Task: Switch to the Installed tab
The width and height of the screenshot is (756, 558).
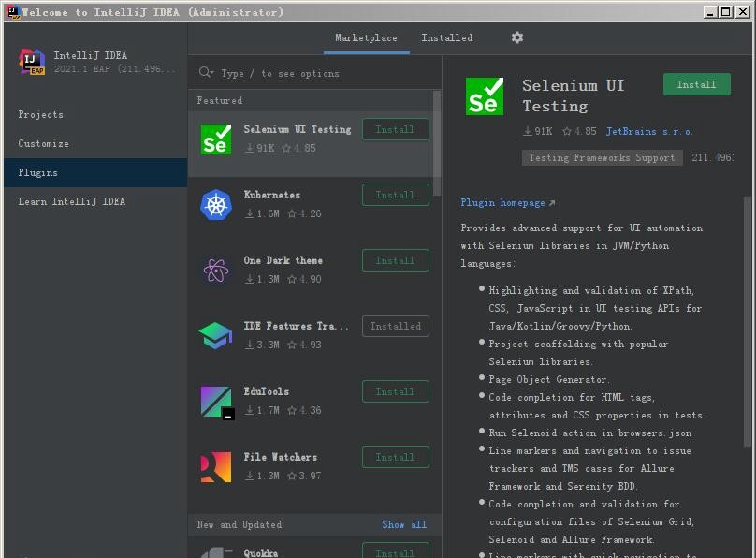Action: click(x=447, y=37)
